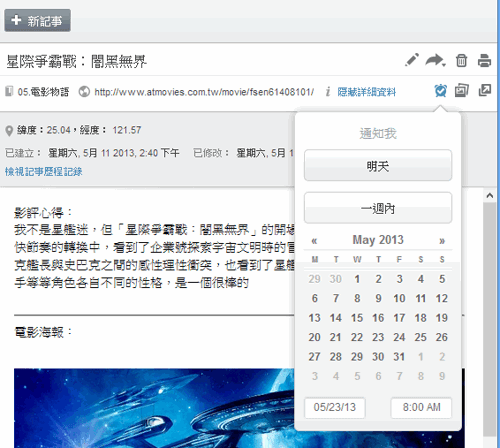Delete the note using the trash icon
This screenshot has width=500, height=448.
click(x=461, y=61)
